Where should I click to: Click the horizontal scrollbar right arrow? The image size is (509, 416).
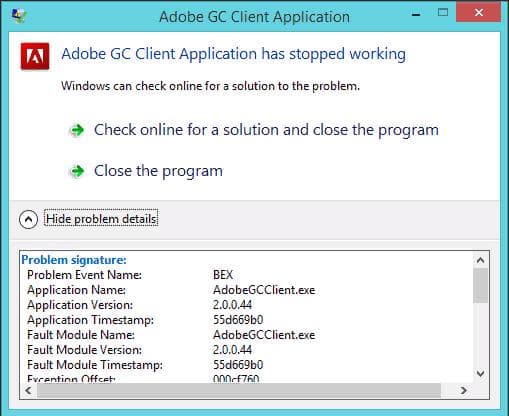(464, 390)
